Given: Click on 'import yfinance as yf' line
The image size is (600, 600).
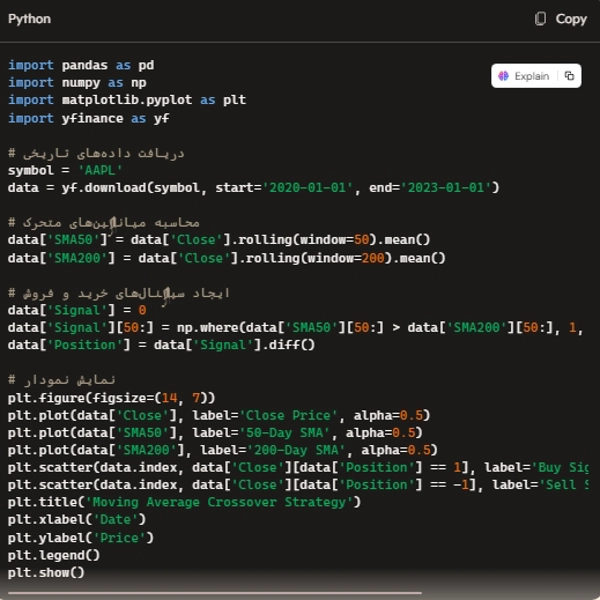Looking at the screenshot, I should (88, 118).
